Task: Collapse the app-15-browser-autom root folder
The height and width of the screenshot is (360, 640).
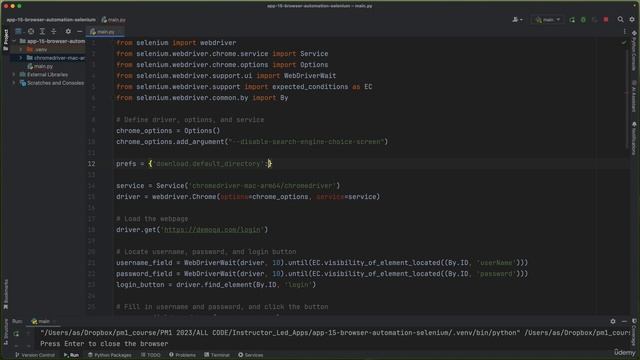Action: tap(14, 41)
